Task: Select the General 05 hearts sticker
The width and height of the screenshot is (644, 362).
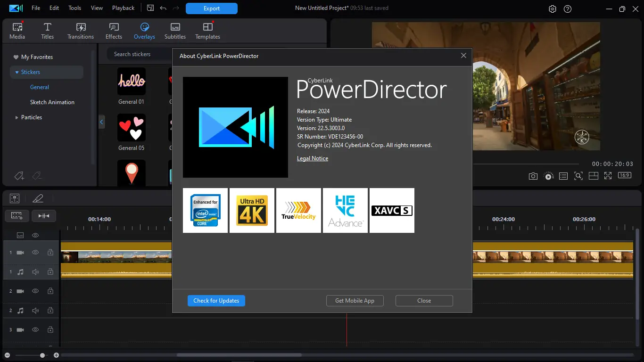Action: pyautogui.click(x=132, y=128)
